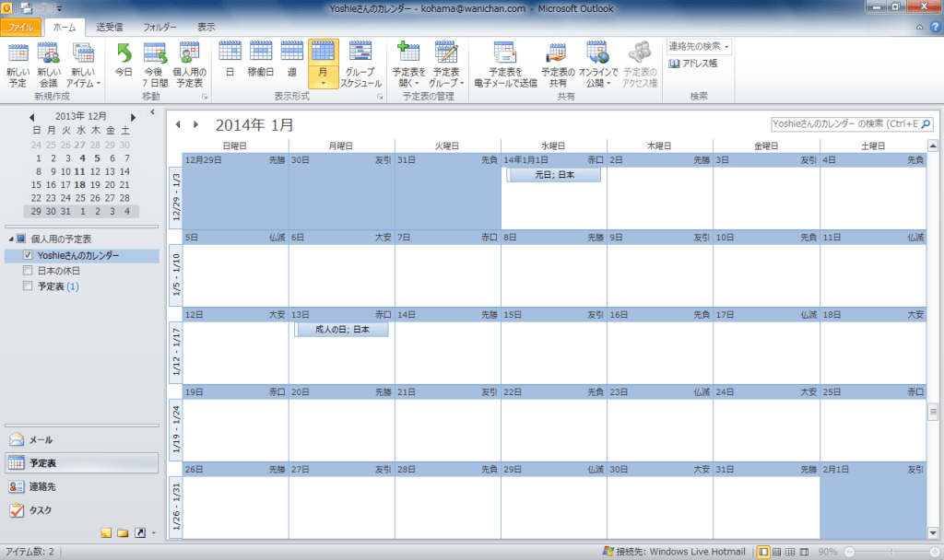Open the Open Calendar (予定表を開く) dropdown
The image size is (944, 560).
tap(408, 65)
